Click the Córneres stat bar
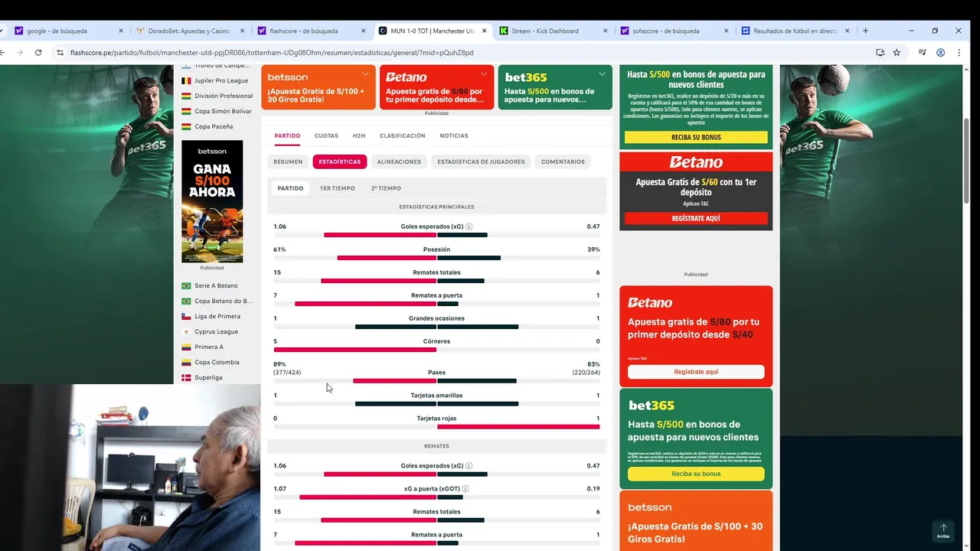Screen dimensions: 980x551 point(436,350)
